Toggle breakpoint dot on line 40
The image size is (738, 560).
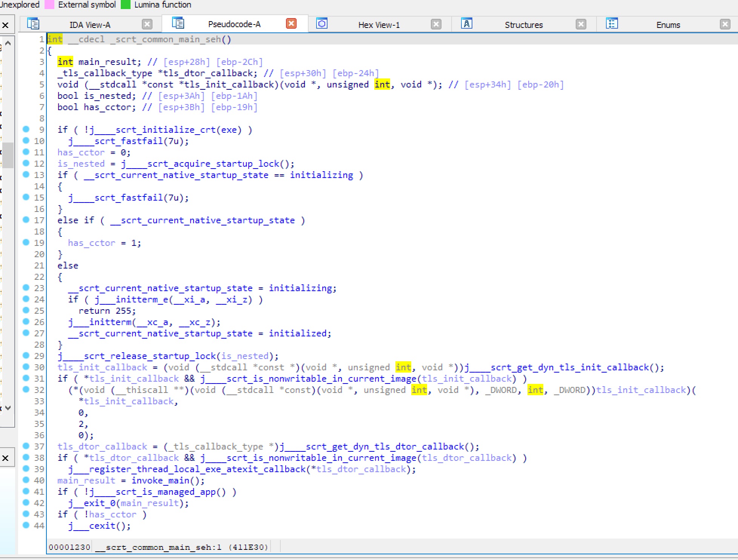[x=26, y=480]
